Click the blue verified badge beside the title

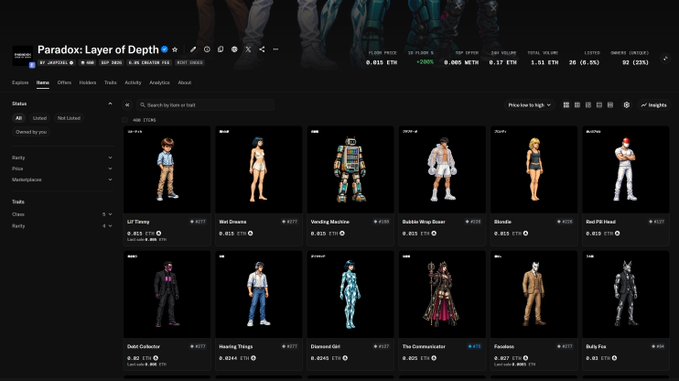165,49
